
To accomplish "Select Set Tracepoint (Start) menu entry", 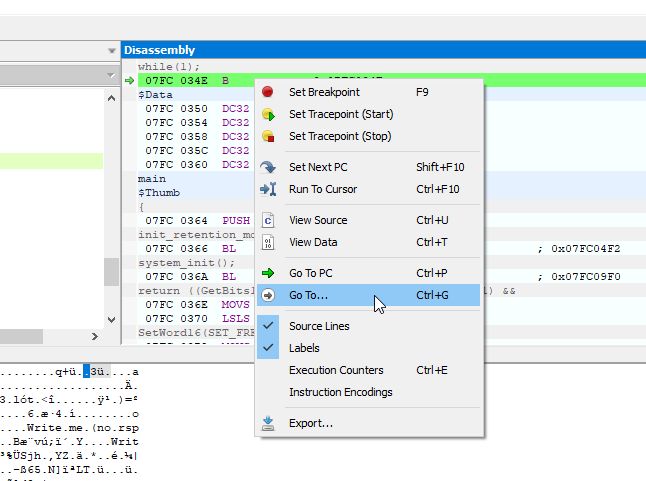I will [369, 114].
